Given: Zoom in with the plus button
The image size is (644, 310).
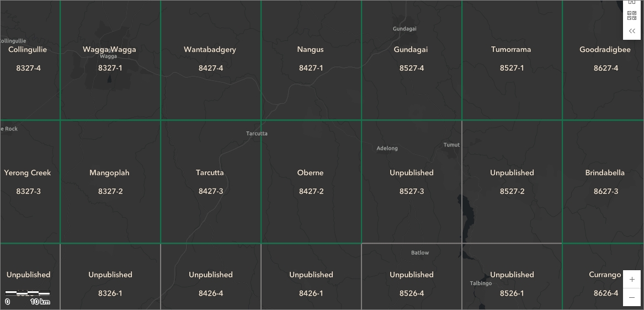Looking at the screenshot, I should (632, 279).
